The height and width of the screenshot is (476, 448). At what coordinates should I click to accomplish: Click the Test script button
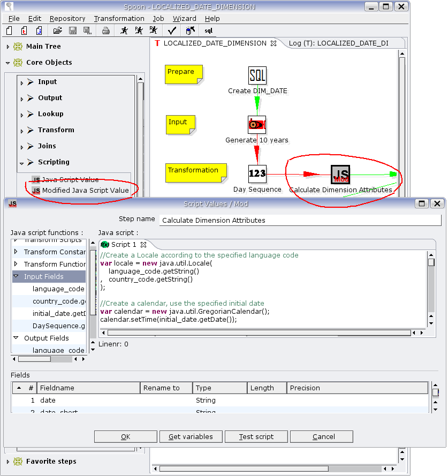point(256,436)
